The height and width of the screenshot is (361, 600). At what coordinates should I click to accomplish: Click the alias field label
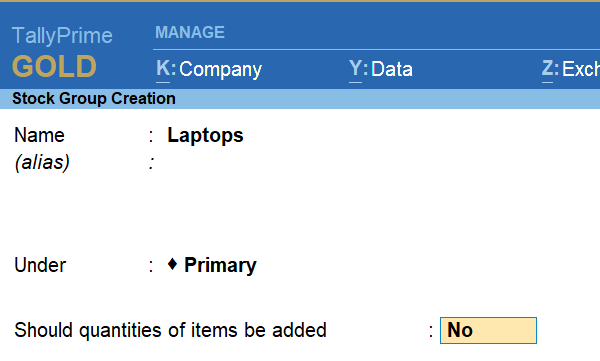pos(42,162)
